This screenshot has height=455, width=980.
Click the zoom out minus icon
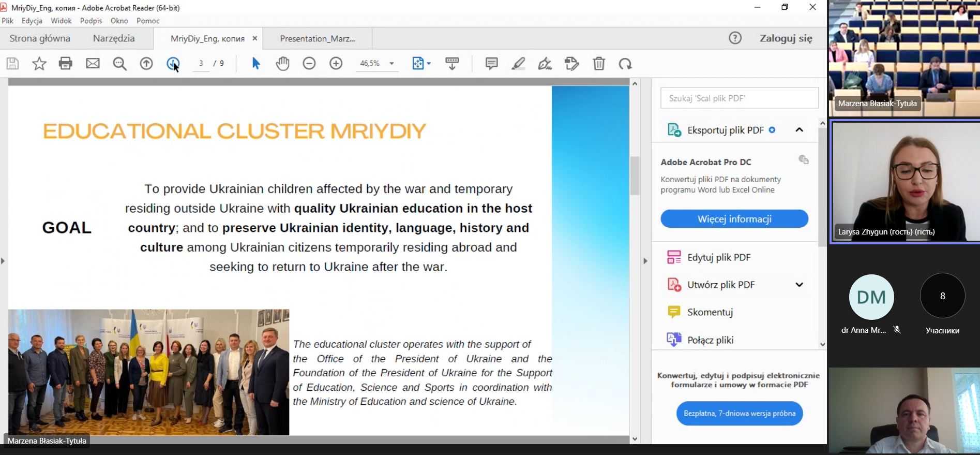[x=309, y=64]
